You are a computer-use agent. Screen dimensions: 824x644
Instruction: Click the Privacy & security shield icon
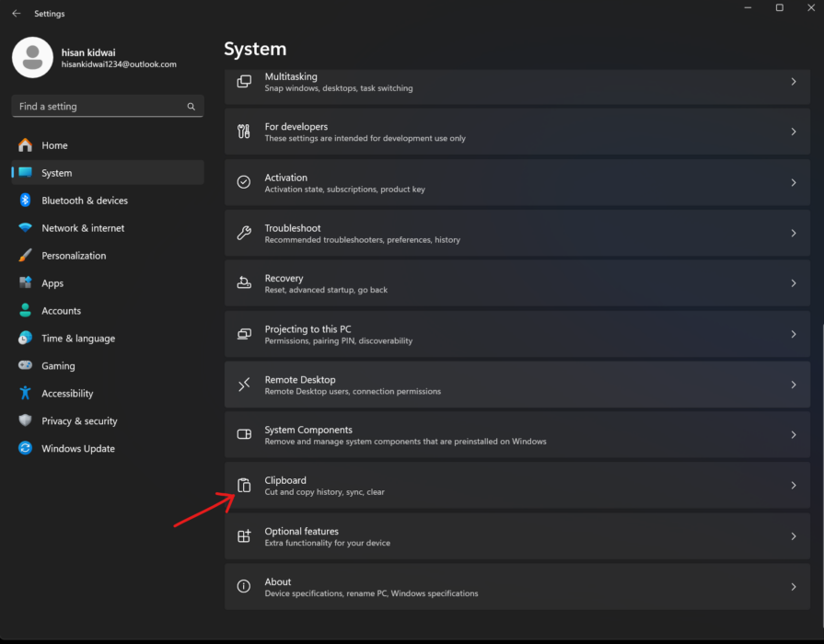click(x=25, y=420)
